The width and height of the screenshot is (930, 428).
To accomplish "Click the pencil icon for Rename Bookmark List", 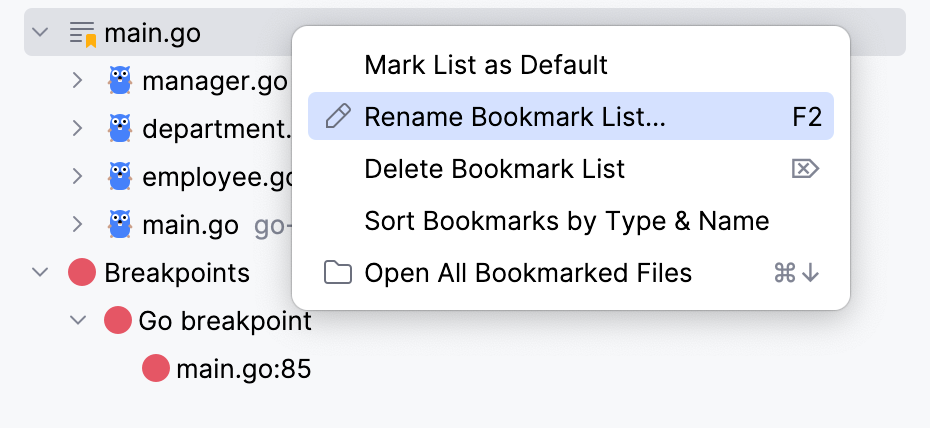I will [x=338, y=117].
